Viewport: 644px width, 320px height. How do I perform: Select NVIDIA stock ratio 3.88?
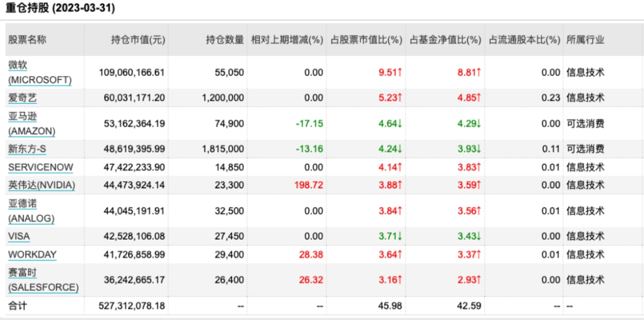coord(390,185)
